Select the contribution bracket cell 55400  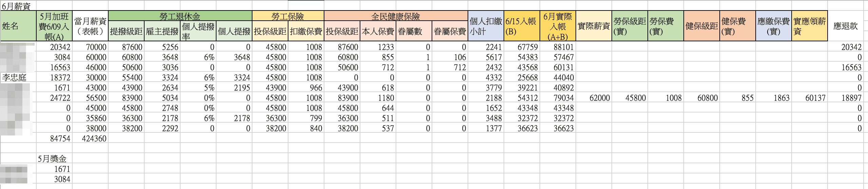click(126, 78)
